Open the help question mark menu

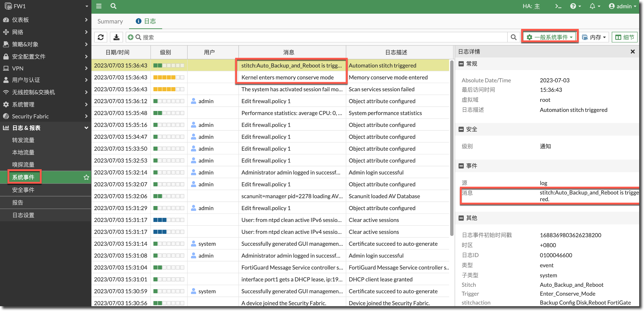[573, 6]
